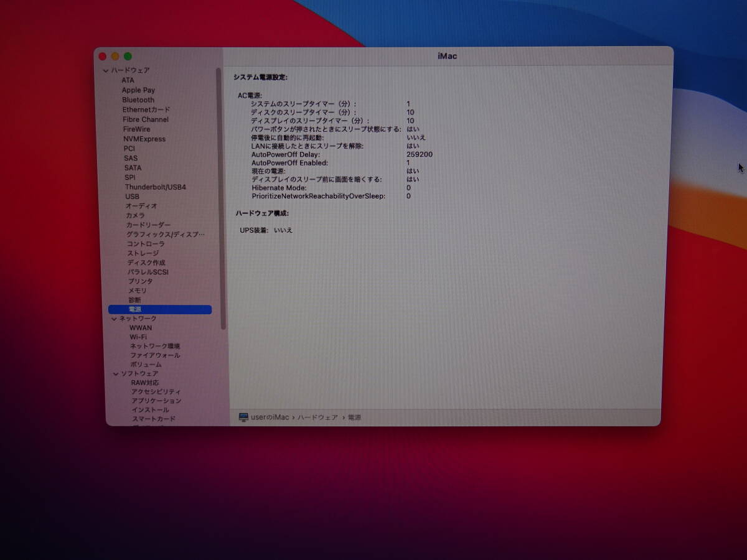
Task: Open アクセシビリティ entry
Action: 156,392
